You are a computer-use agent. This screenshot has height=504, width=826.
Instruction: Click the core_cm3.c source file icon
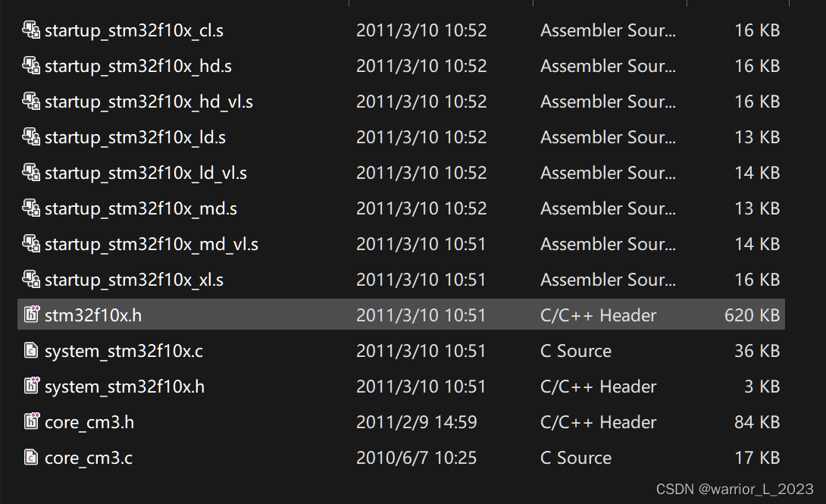31,457
